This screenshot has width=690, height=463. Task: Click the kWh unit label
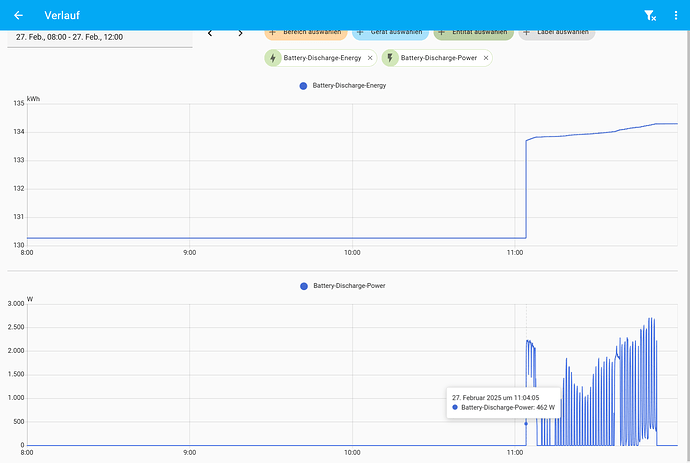pos(33,99)
